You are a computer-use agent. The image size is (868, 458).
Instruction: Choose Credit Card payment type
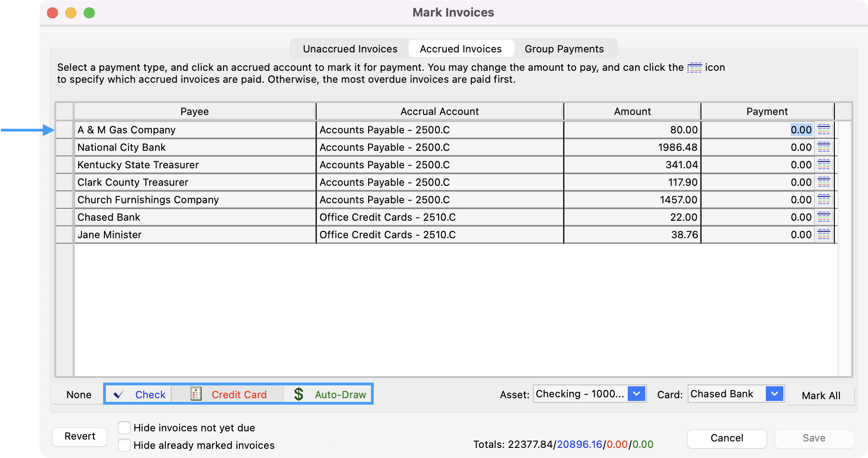point(228,395)
